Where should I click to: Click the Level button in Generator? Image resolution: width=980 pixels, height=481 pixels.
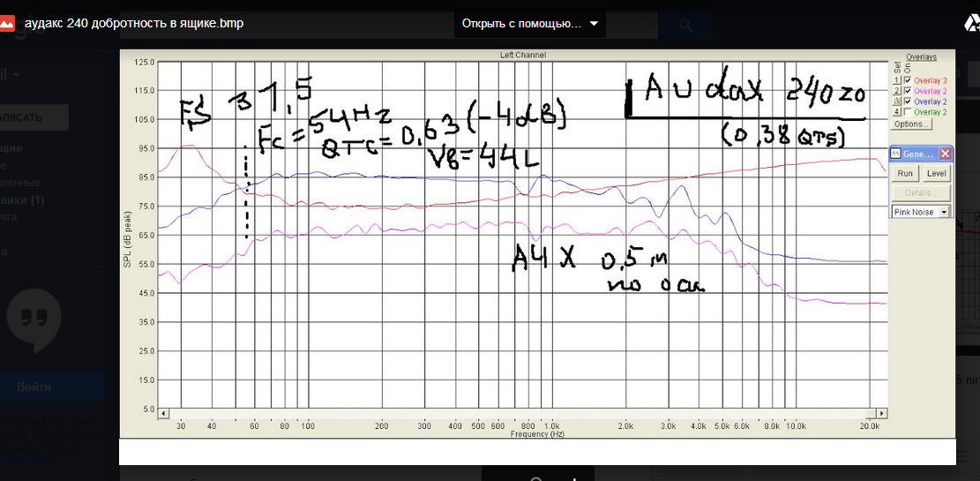[x=936, y=173]
